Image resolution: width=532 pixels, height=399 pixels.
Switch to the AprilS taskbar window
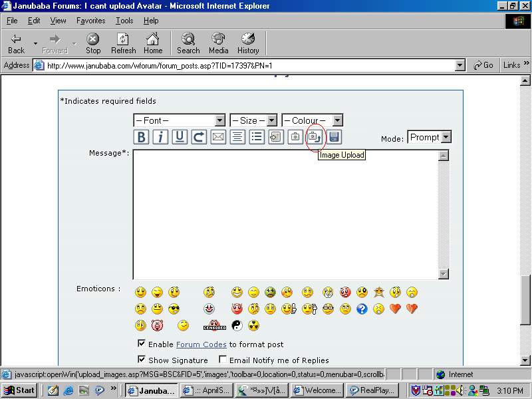click(207, 390)
